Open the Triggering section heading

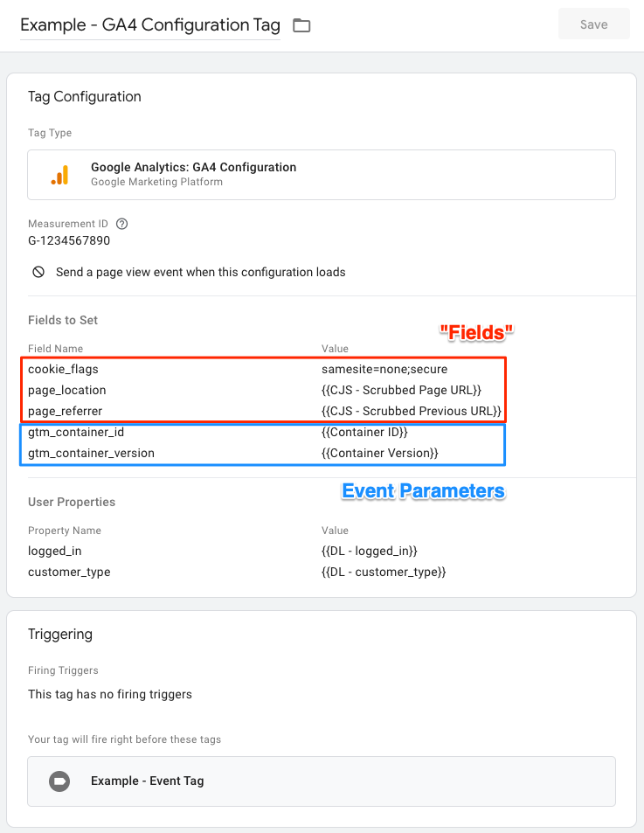tap(60, 635)
